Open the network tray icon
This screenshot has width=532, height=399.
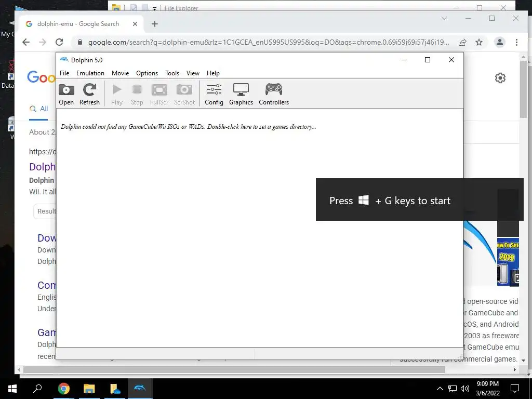pyautogui.click(x=453, y=389)
